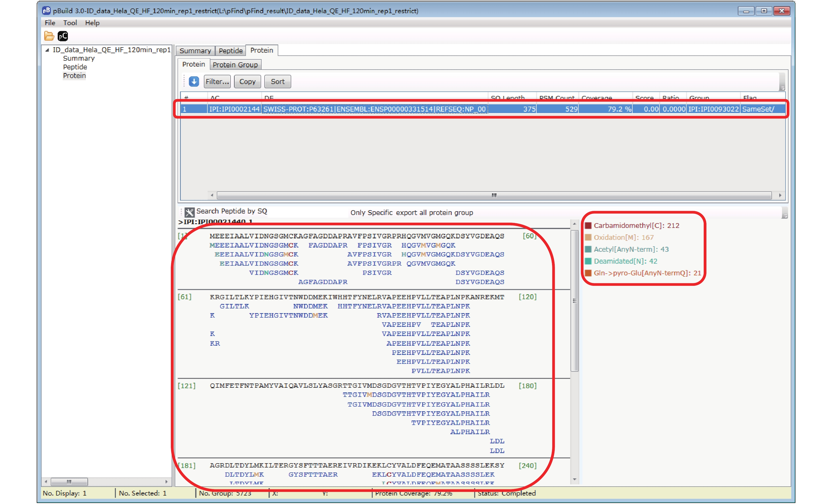The width and height of the screenshot is (832, 504).
Task: Click the Search Peptide by SQ icon
Action: [189, 212]
